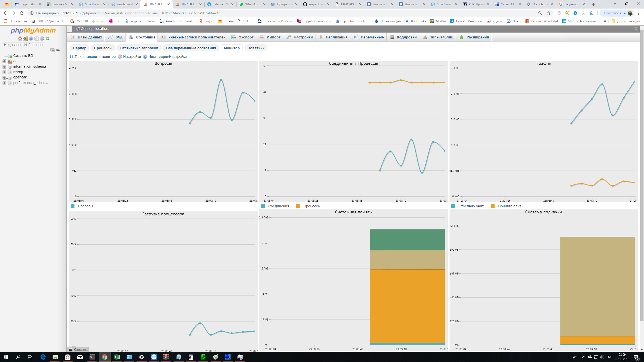
Task: Switch to the Экспорт tab
Action: tap(243, 37)
